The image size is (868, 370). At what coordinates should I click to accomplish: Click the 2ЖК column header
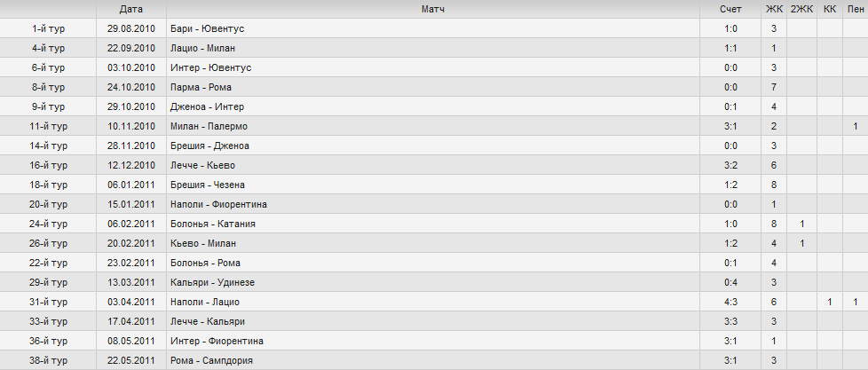[801, 10]
